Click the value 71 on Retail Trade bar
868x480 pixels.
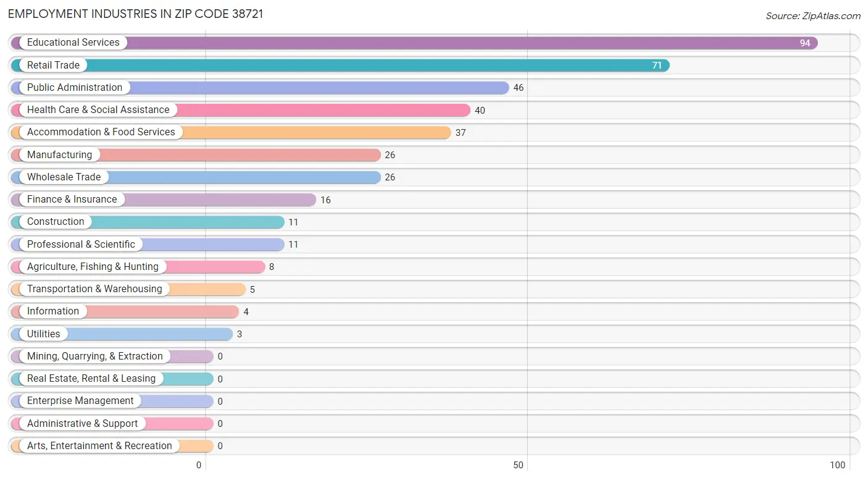657,65
